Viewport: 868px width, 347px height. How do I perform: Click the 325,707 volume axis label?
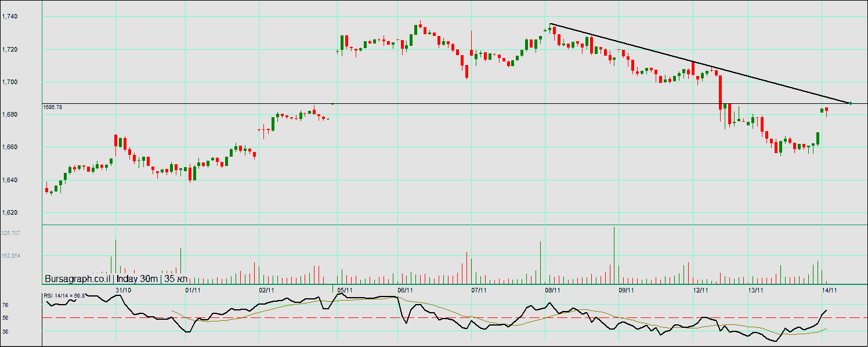point(11,233)
